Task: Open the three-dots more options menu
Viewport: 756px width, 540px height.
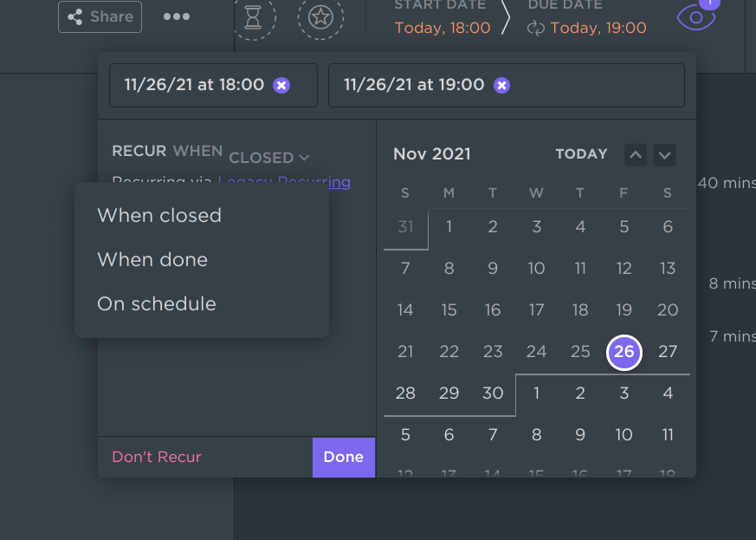Action: click(177, 16)
